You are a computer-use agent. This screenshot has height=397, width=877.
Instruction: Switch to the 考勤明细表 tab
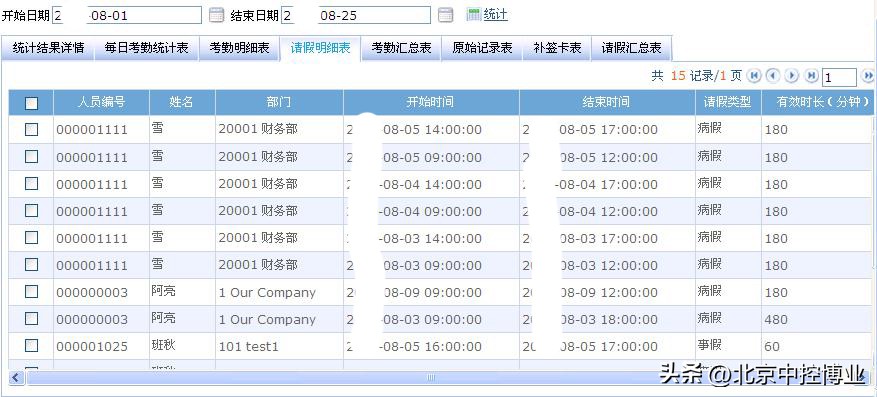tap(239, 48)
